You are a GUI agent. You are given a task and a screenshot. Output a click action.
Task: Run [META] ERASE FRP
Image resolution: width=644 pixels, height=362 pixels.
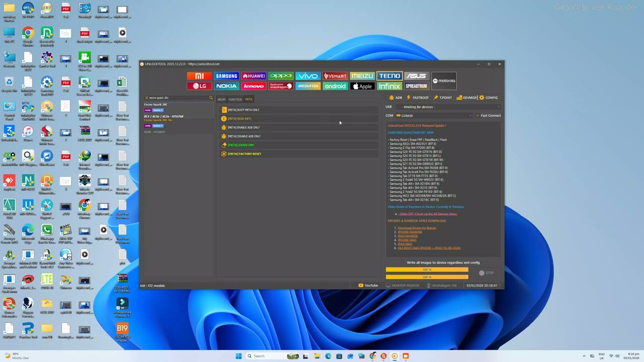pyautogui.click(x=299, y=145)
